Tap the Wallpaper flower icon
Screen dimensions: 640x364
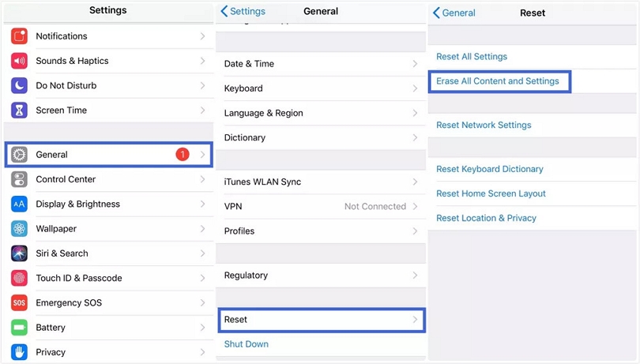(x=19, y=229)
